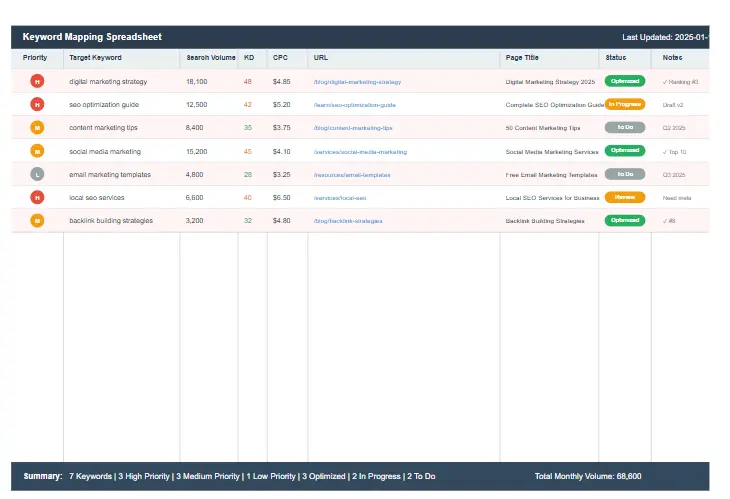Viewport: 730px width, 499px height.
Task: Click the KD value 42
Action: (248, 105)
